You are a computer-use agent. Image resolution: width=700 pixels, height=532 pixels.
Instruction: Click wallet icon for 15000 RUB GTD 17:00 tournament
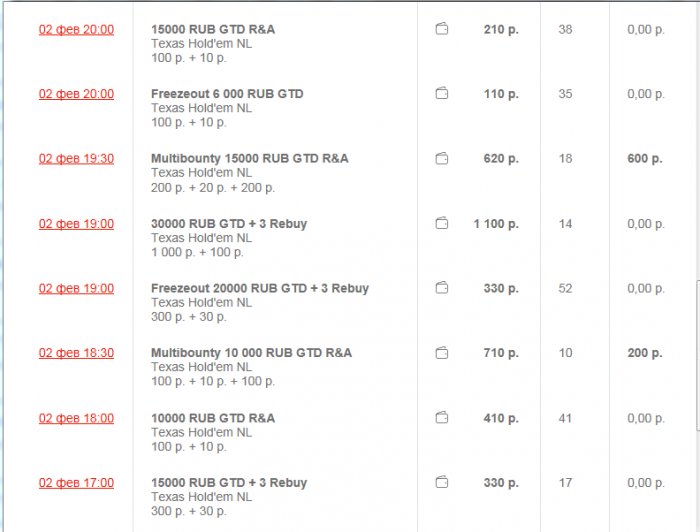[441, 483]
